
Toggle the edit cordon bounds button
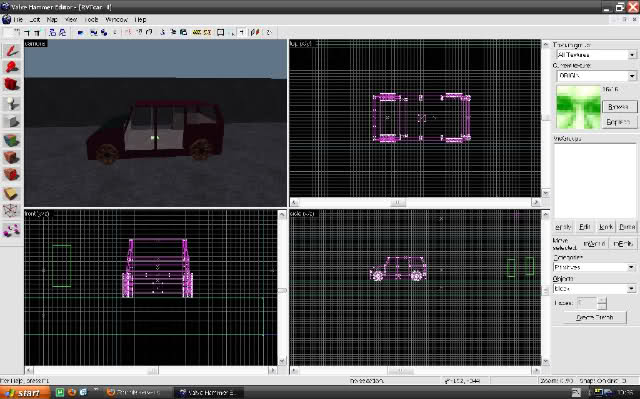(207, 33)
